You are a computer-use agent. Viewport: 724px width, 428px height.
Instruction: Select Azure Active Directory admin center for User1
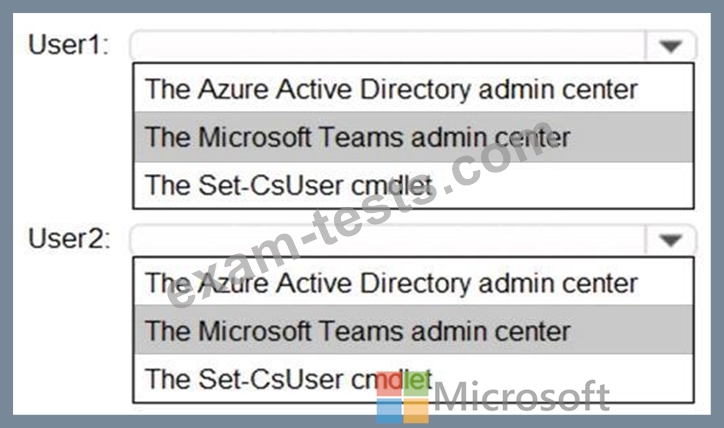click(413, 89)
